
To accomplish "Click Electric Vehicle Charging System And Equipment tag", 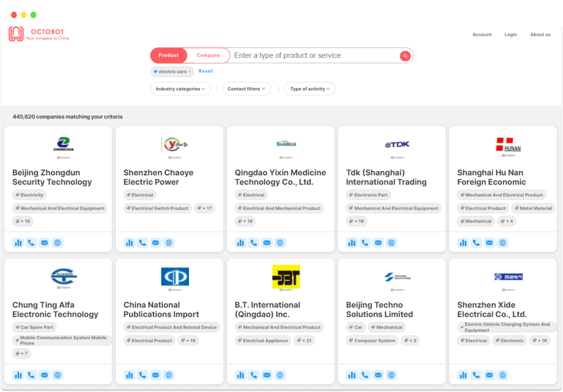I will pyautogui.click(x=507, y=327).
